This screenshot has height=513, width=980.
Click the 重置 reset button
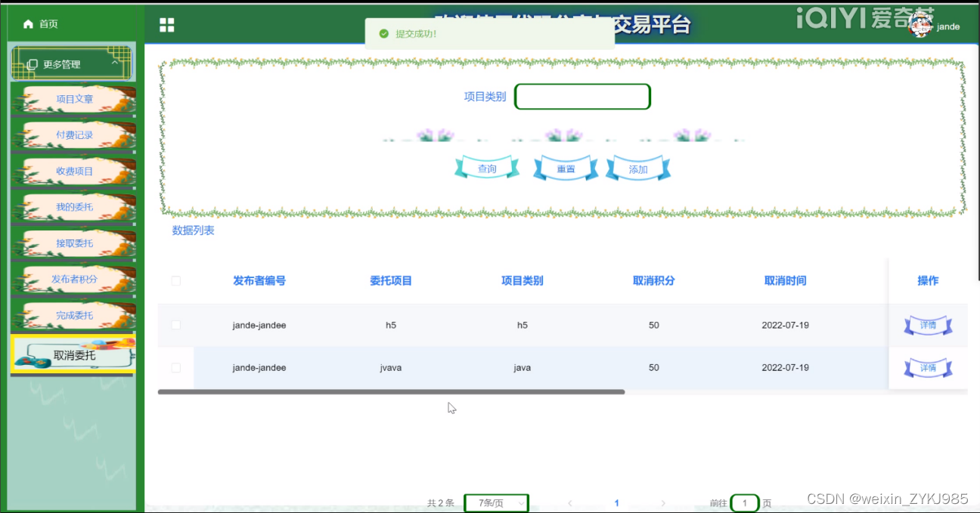coord(566,168)
